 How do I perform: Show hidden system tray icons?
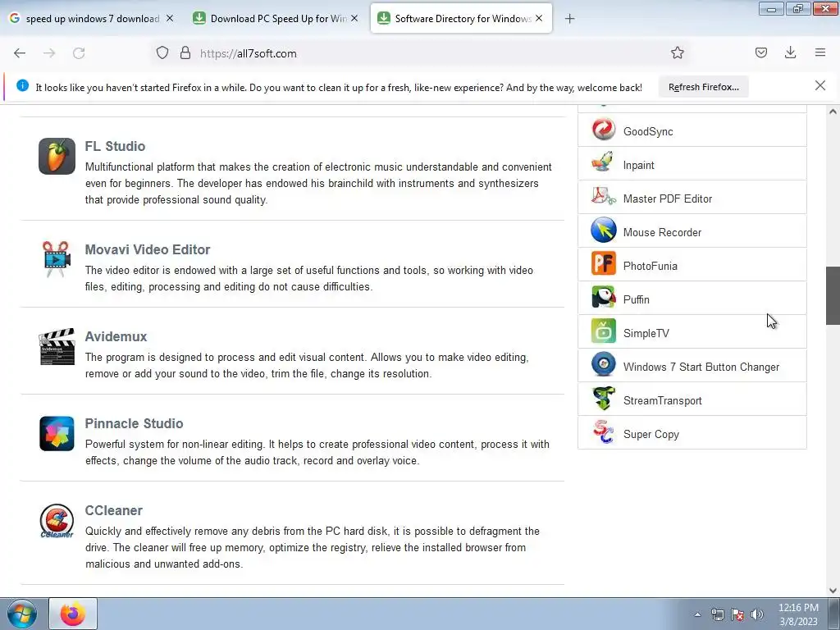click(697, 614)
